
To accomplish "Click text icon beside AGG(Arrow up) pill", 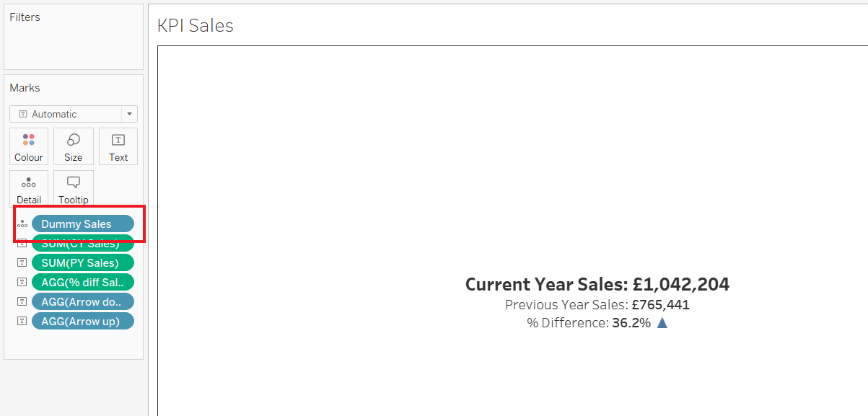I will (22, 321).
